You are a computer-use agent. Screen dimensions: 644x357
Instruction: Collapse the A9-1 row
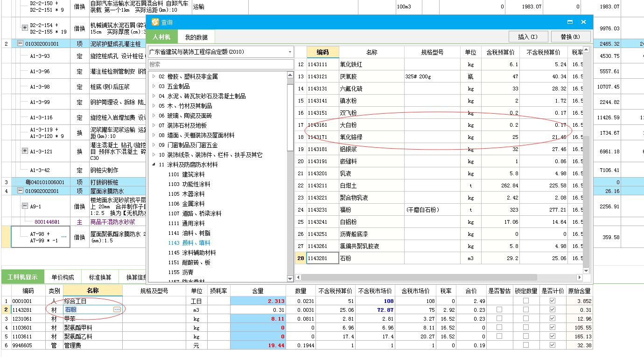click(x=25, y=206)
